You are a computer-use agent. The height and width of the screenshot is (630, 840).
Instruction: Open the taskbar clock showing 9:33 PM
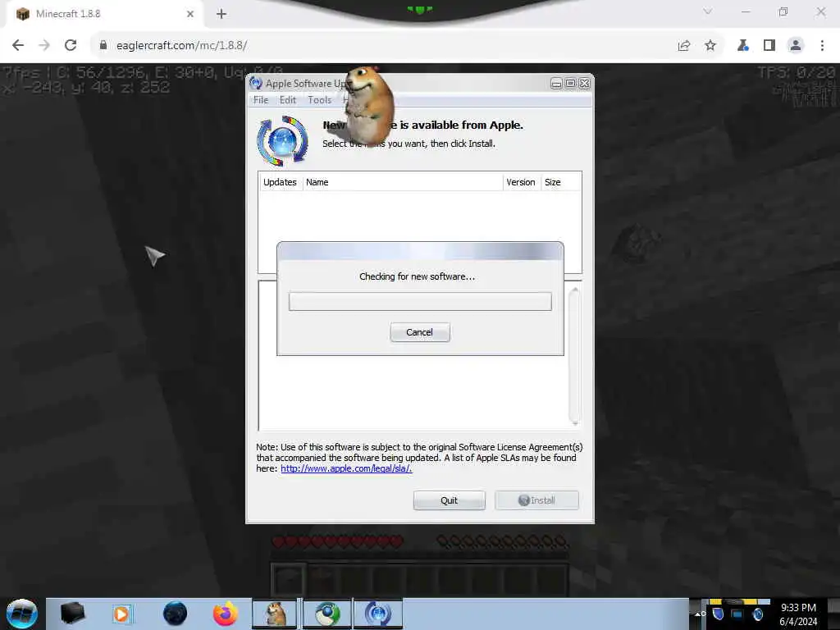798,614
